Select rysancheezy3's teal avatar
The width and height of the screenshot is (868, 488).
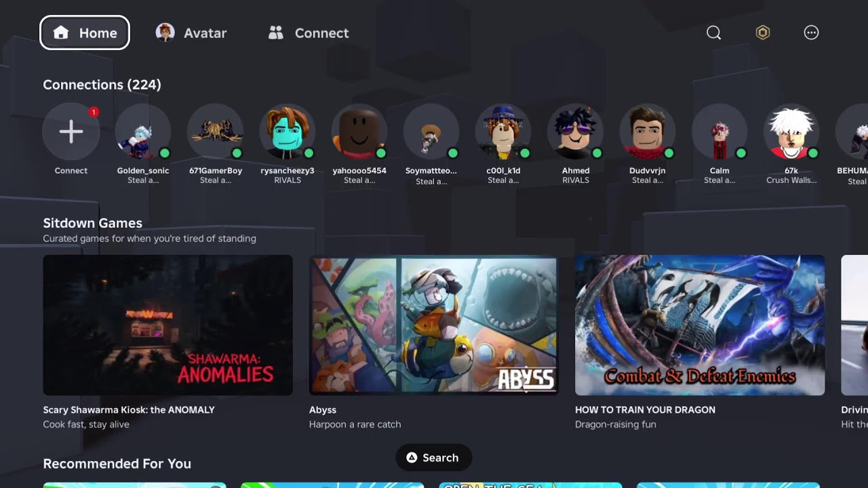click(288, 131)
